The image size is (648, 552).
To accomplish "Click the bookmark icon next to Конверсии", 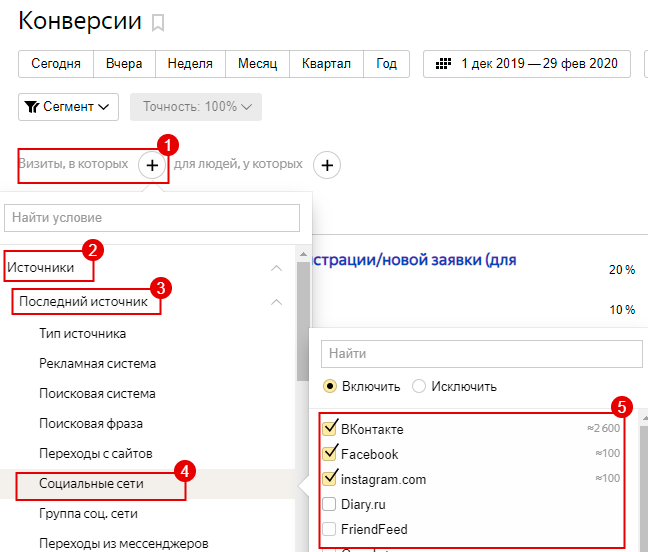I will tap(158, 23).
